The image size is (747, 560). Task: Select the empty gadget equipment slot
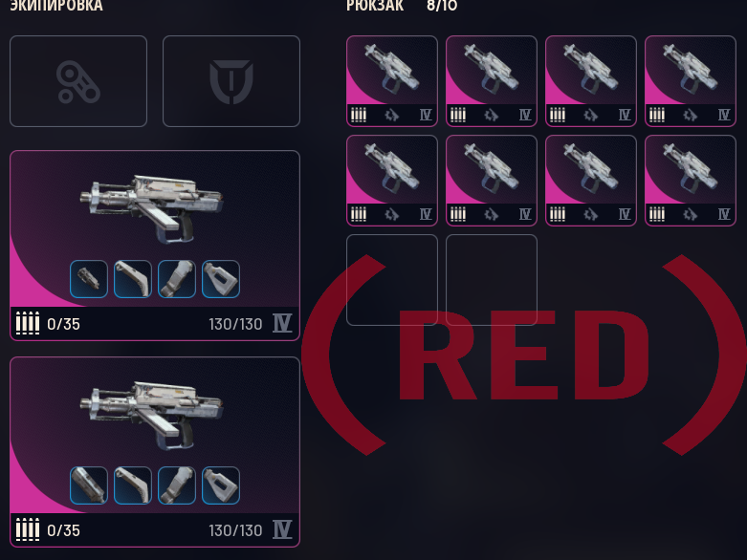point(78,81)
